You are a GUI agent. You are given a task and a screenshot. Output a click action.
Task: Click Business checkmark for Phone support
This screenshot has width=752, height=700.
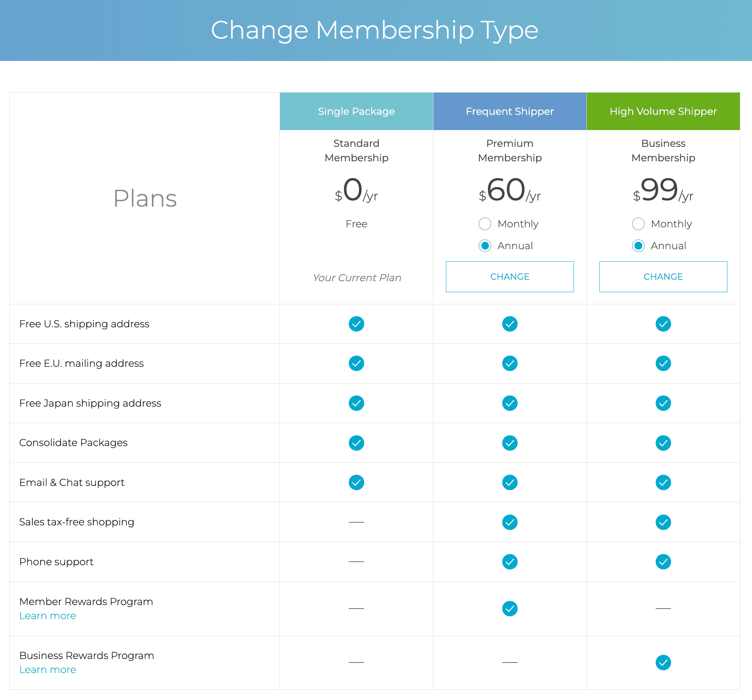pyautogui.click(x=663, y=562)
